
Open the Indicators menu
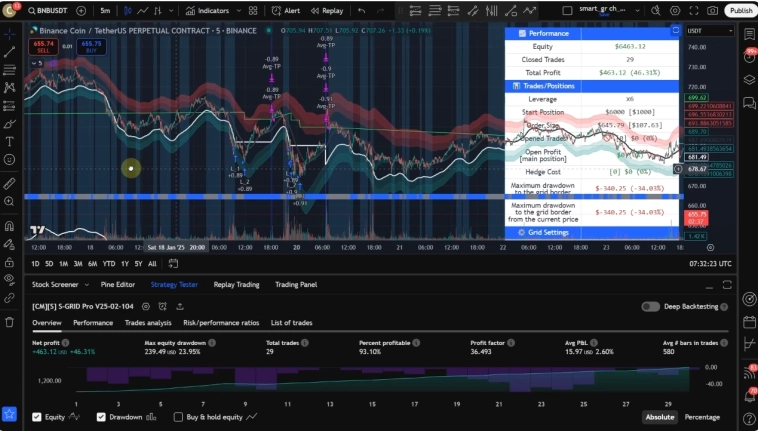click(x=208, y=10)
